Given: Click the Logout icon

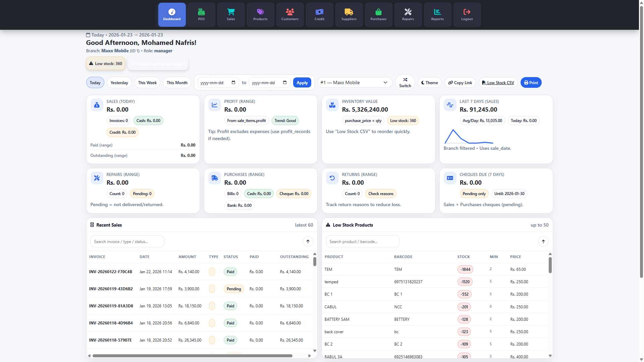Looking at the screenshot, I should coord(467,12).
